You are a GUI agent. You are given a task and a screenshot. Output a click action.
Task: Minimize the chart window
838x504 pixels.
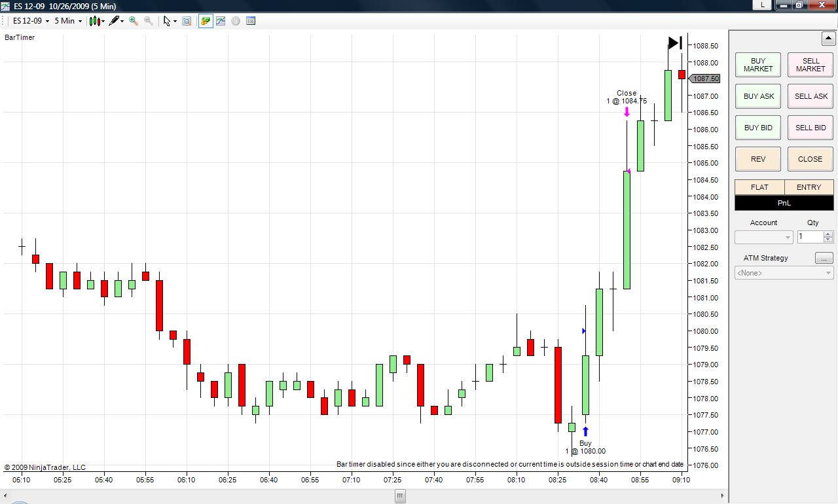[x=783, y=5]
